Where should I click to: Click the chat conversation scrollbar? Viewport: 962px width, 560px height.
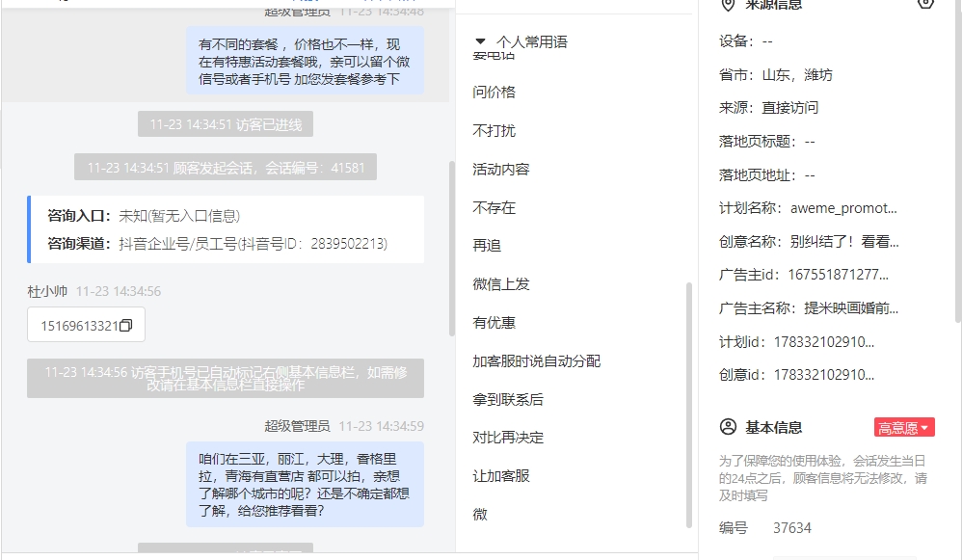(452, 249)
